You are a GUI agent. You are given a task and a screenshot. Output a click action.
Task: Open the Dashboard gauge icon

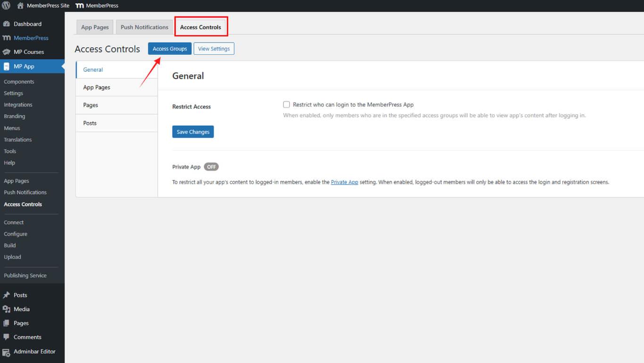7,24
